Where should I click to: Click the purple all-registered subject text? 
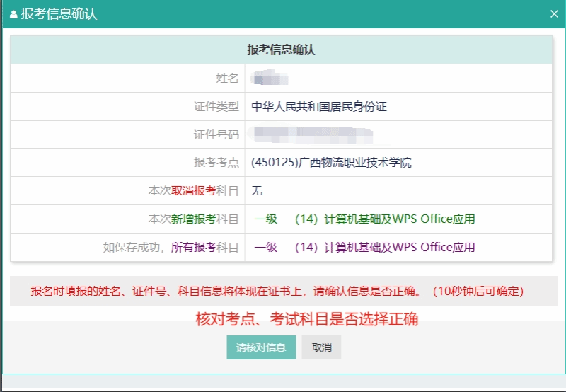pos(364,248)
